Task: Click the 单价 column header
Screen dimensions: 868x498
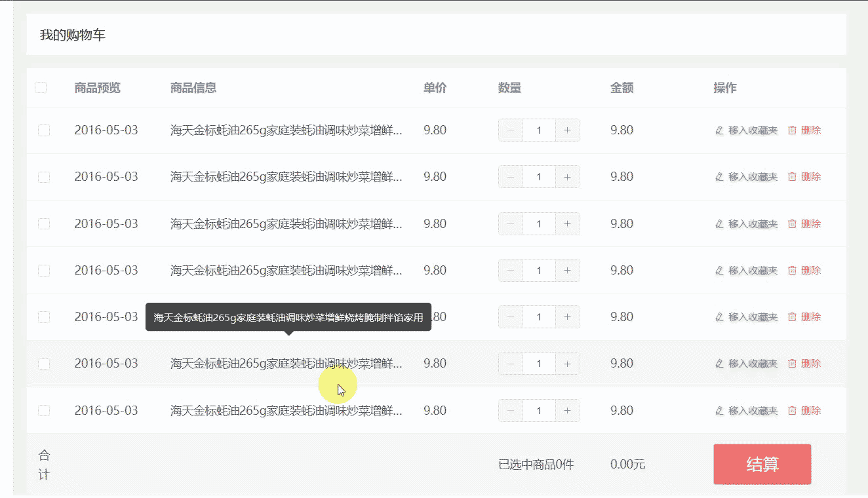Action: (435, 88)
